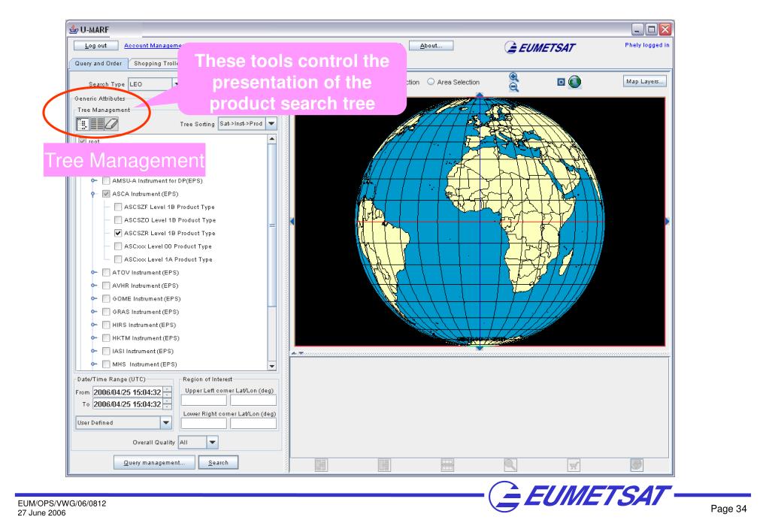769x532 pixels.
Task: Click the Upper Left corner latitude field
Action: pos(204,400)
